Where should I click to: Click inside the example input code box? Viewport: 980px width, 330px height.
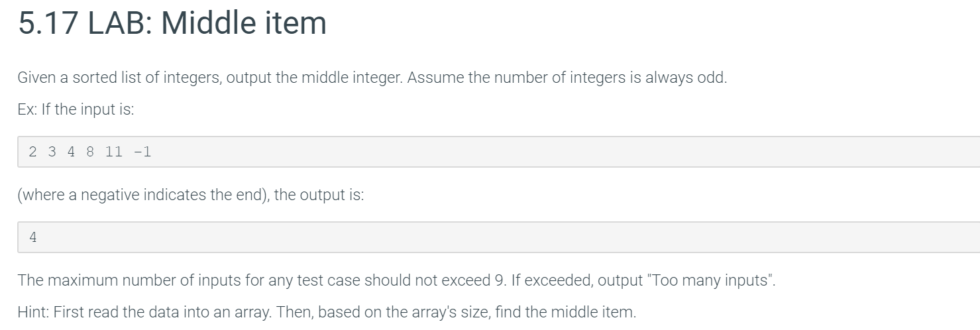coord(499,152)
